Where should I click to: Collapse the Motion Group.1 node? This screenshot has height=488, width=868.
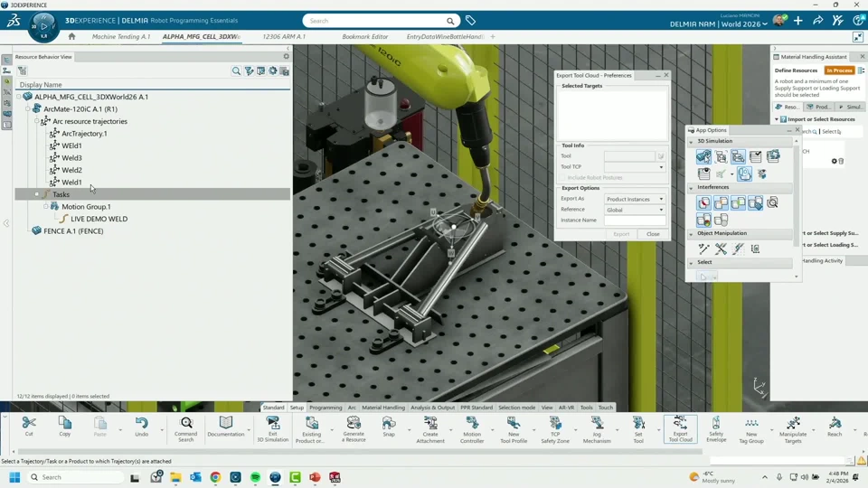pyautogui.click(x=46, y=206)
